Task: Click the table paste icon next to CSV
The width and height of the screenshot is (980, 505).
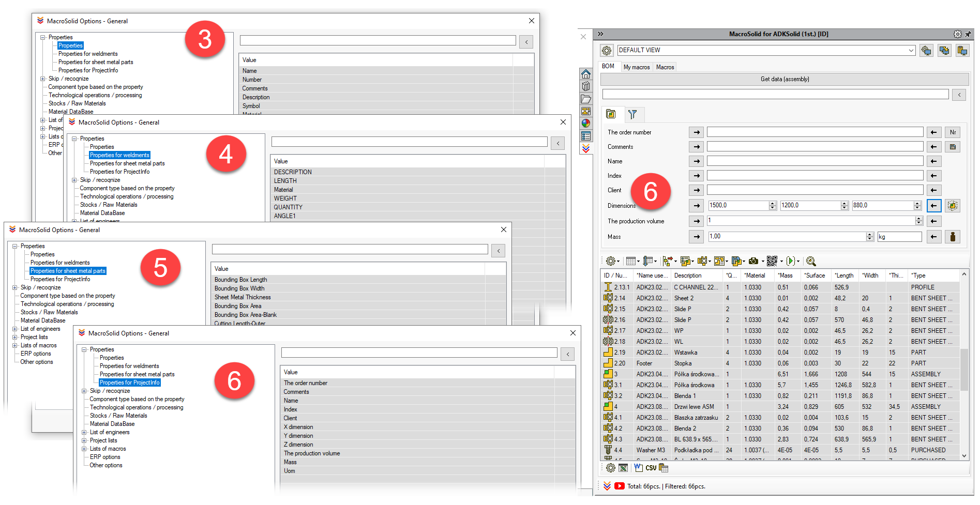Action: 664,468
